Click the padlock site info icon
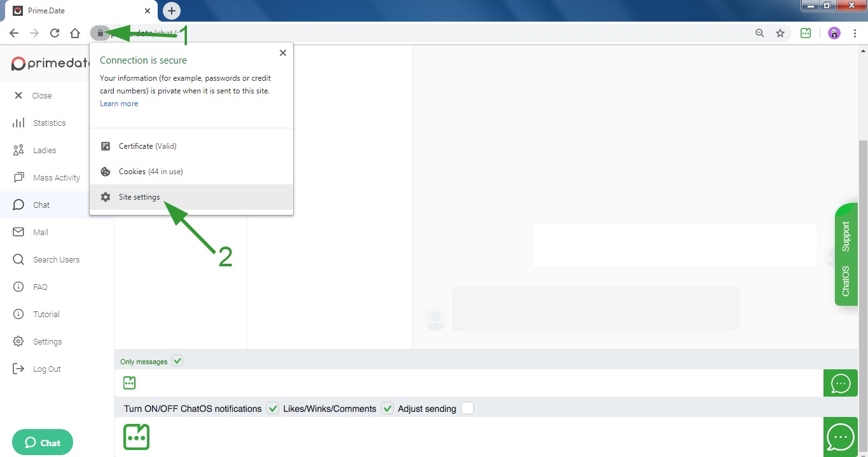This screenshot has height=457, width=868. point(100,33)
